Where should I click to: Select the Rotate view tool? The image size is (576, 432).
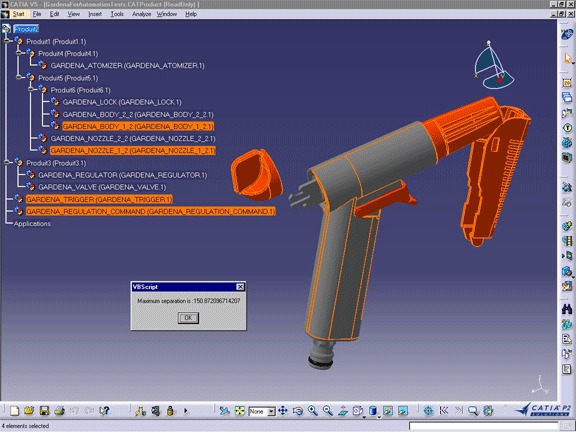click(x=298, y=411)
